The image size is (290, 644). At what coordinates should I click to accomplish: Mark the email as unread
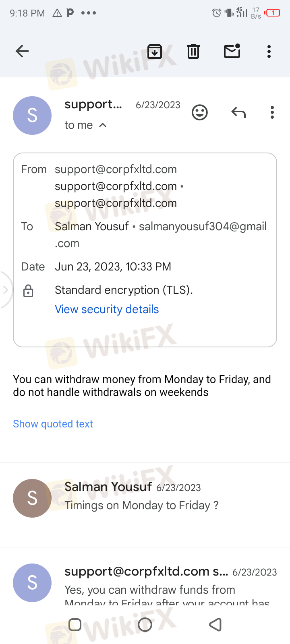[x=232, y=51]
